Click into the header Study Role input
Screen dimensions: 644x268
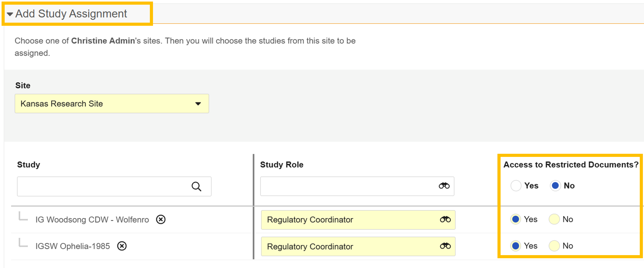pyautogui.click(x=348, y=186)
